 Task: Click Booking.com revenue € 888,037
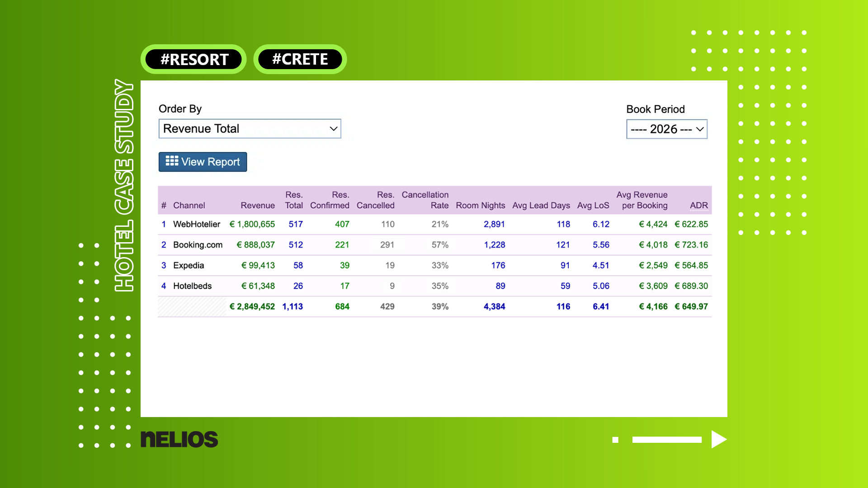pyautogui.click(x=256, y=245)
